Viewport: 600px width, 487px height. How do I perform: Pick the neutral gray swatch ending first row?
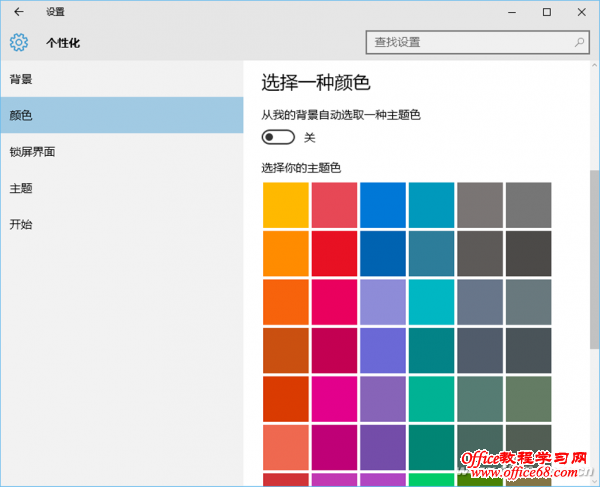pyautogui.click(x=529, y=205)
